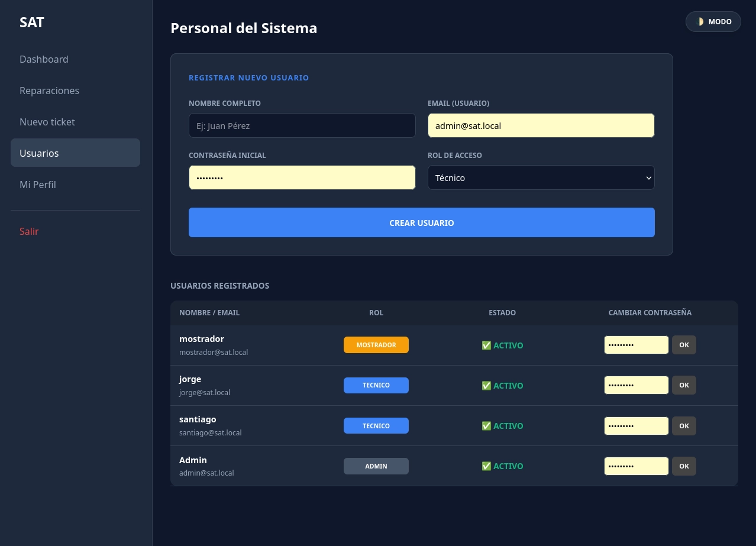Click admin@sat.local in the users table
756x546 pixels.
pos(206,473)
